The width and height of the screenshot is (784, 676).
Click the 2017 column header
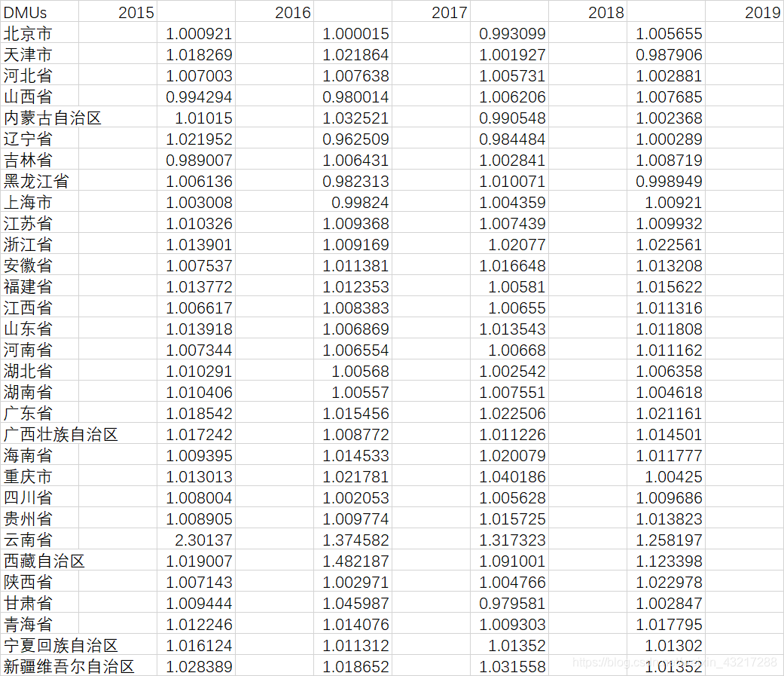[431, 11]
